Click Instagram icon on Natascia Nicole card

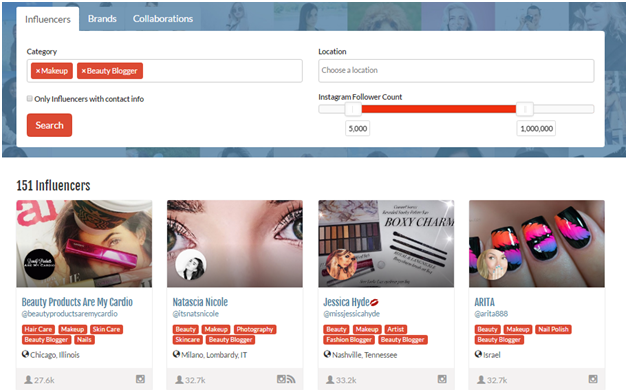click(281, 379)
